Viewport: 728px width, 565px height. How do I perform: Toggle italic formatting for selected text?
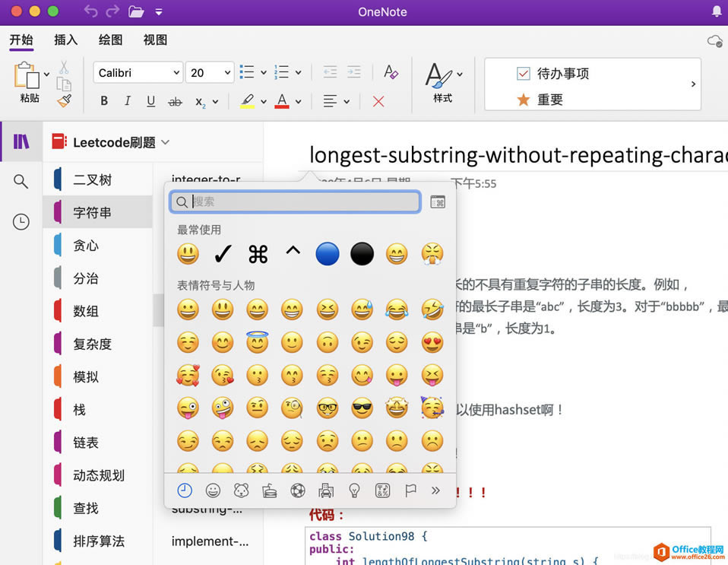coord(128,100)
